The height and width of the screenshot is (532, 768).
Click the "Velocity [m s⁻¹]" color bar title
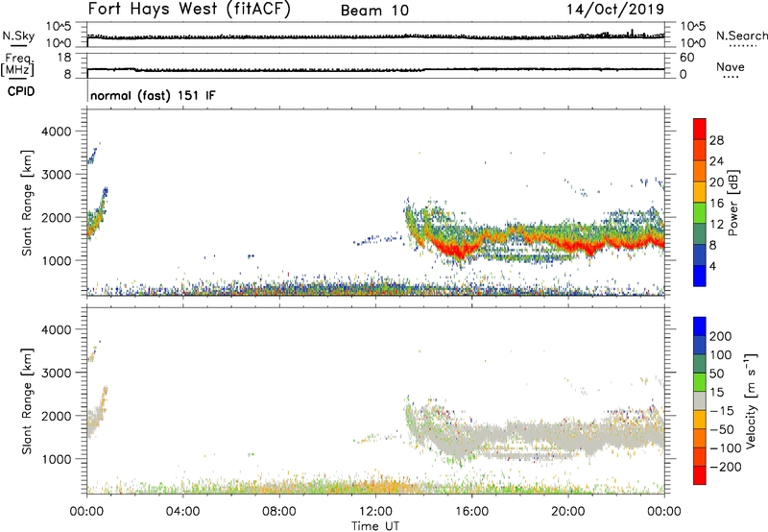tap(751, 400)
